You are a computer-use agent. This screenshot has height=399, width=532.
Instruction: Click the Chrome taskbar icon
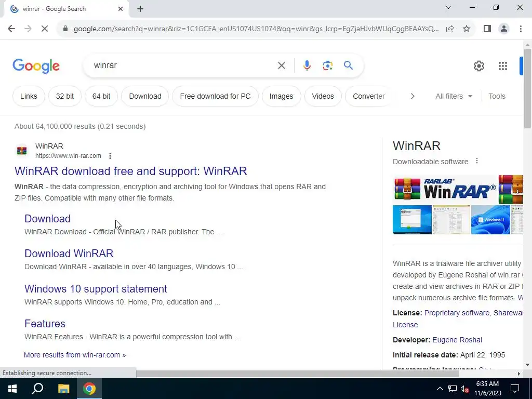tap(89, 389)
